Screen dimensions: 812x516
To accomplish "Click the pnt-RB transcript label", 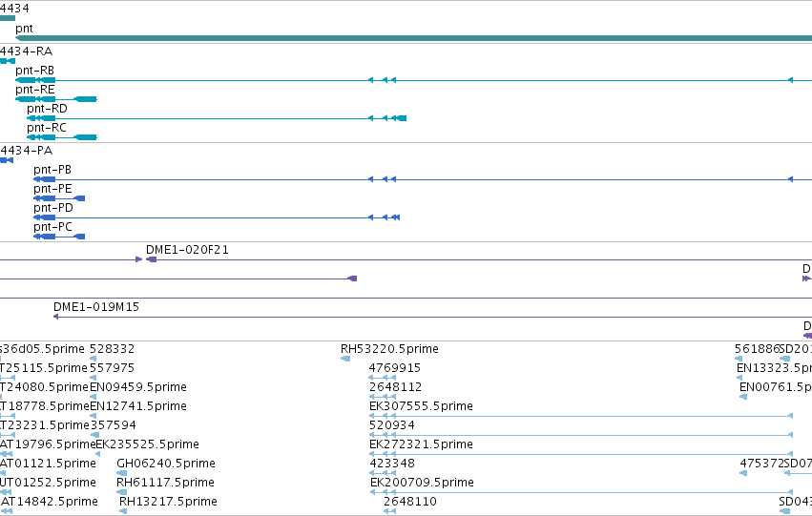I will pyautogui.click(x=34, y=71).
